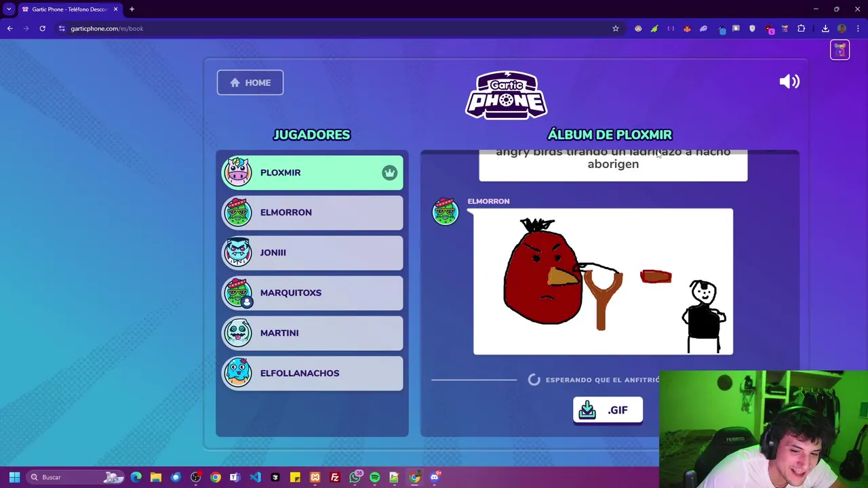Click the address bar URL garticphone.com/es/book
Viewport: 868px width, 488px height.
click(x=106, y=28)
